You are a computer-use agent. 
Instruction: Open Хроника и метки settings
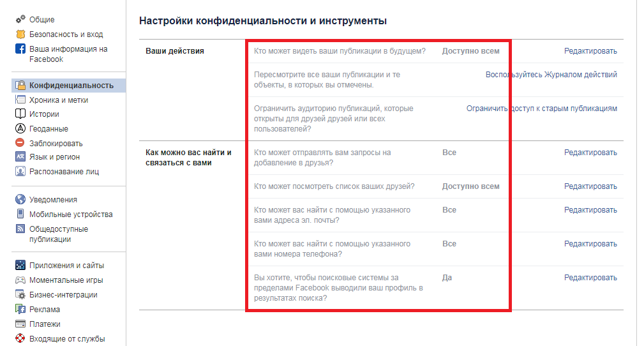point(58,100)
